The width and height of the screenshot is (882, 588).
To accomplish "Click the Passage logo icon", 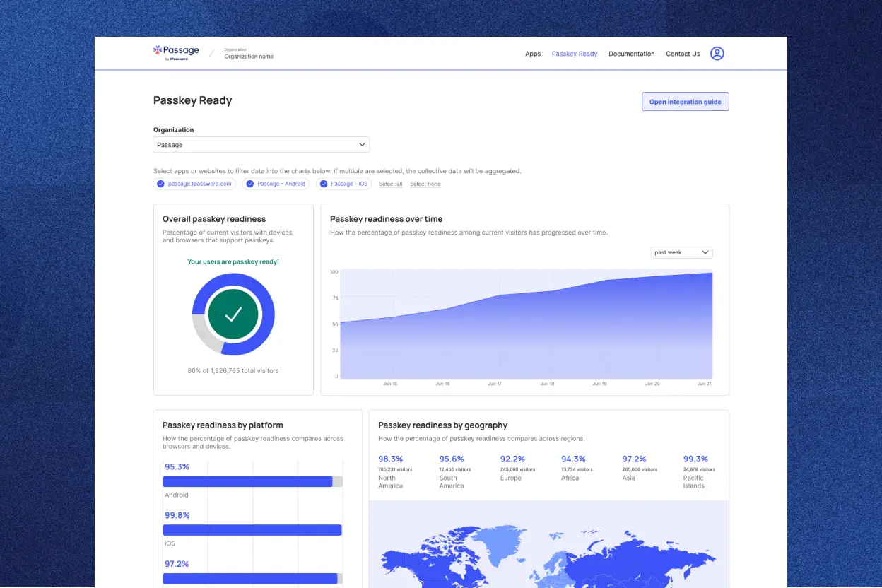I will (x=157, y=51).
